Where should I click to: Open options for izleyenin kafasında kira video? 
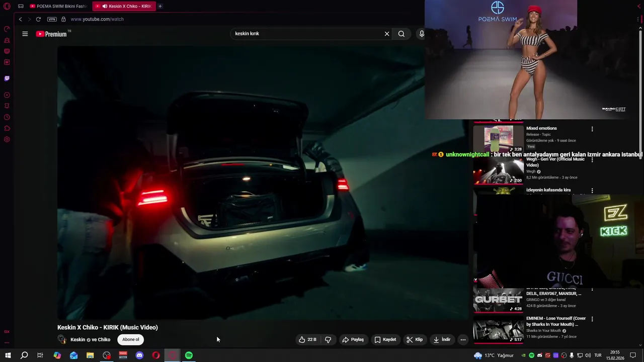[x=592, y=191]
